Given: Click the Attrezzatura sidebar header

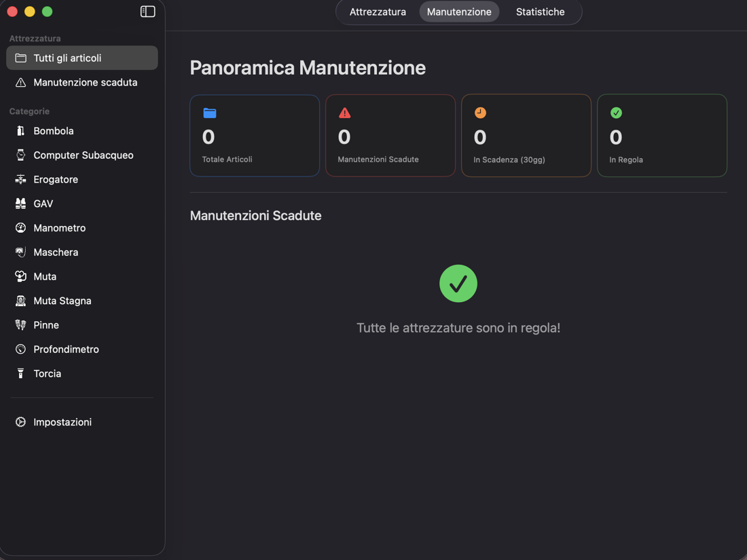Looking at the screenshot, I should 35,39.
